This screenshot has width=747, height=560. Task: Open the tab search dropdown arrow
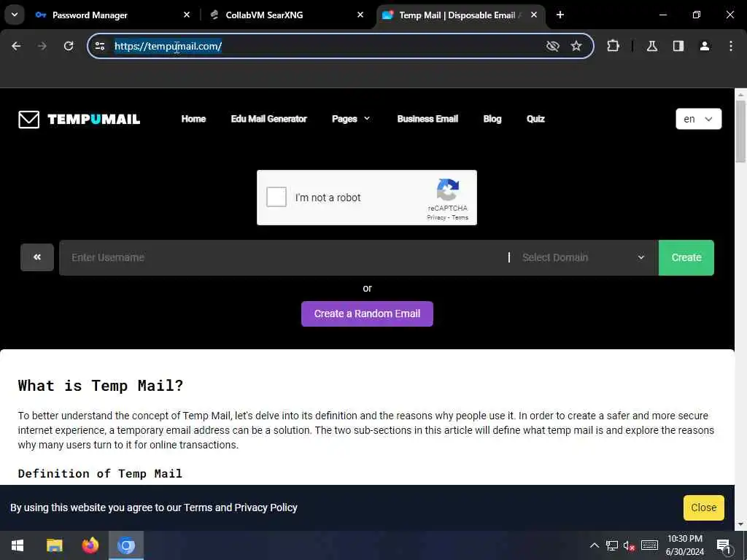click(15, 15)
